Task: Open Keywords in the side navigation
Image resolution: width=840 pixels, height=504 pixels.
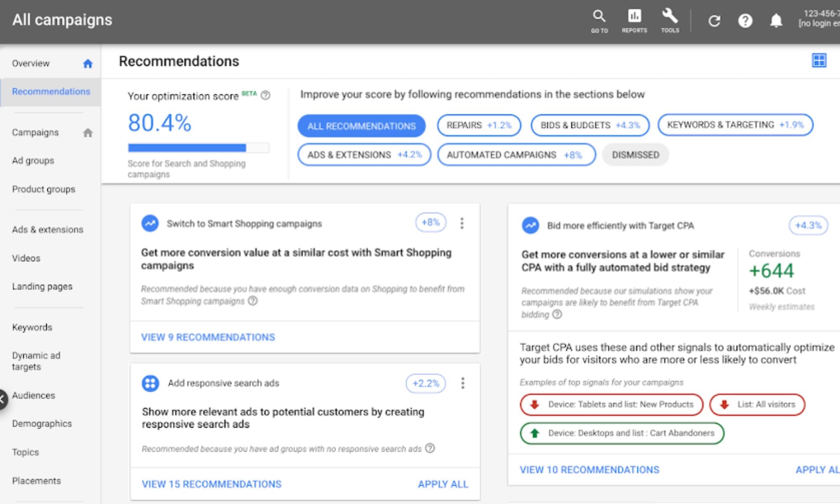Action: pyautogui.click(x=32, y=327)
